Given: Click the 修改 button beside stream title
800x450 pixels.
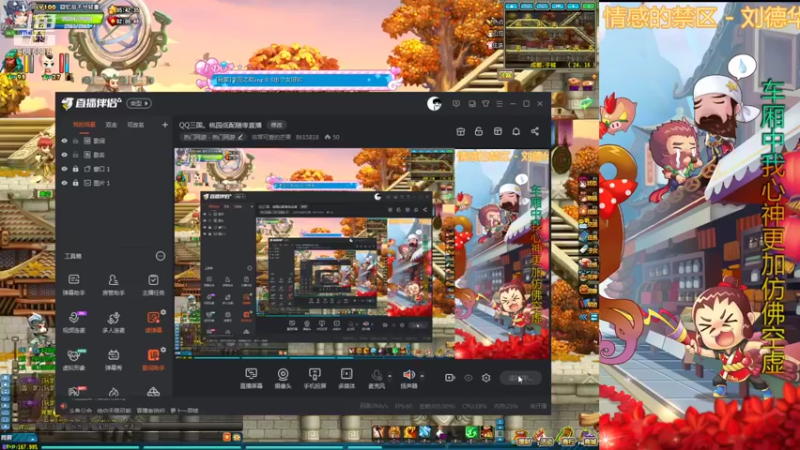Looking at the screenshot, I should pyautogui.click(x=277, y=125).
